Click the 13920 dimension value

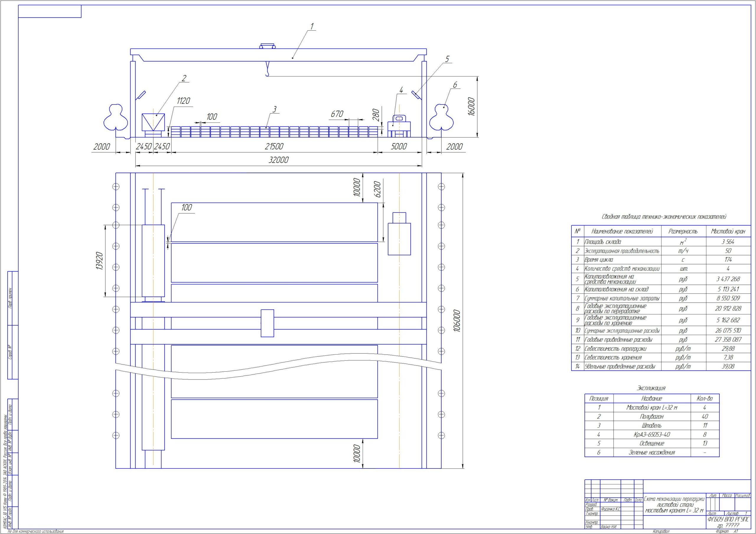(100, 261)
